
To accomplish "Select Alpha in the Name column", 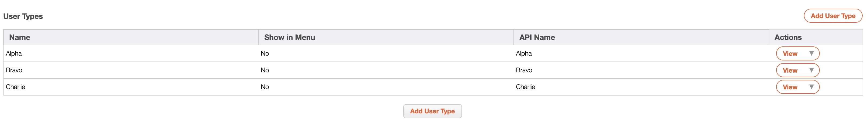I will click(14, 53).
